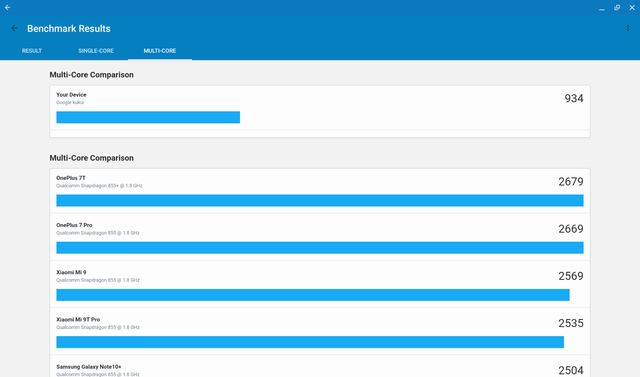Select the OnePlus 7 Pro entry name

click(x=74, y=225)
